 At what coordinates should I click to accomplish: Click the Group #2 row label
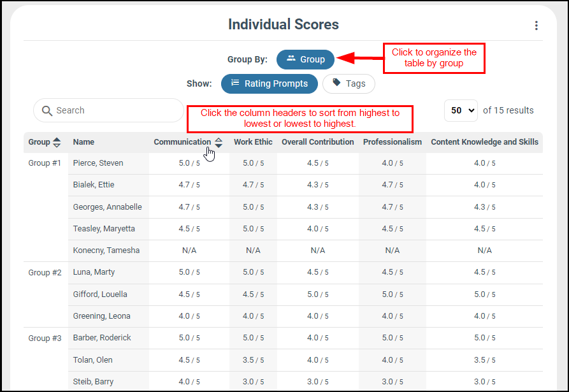click(x=45, y=273)
